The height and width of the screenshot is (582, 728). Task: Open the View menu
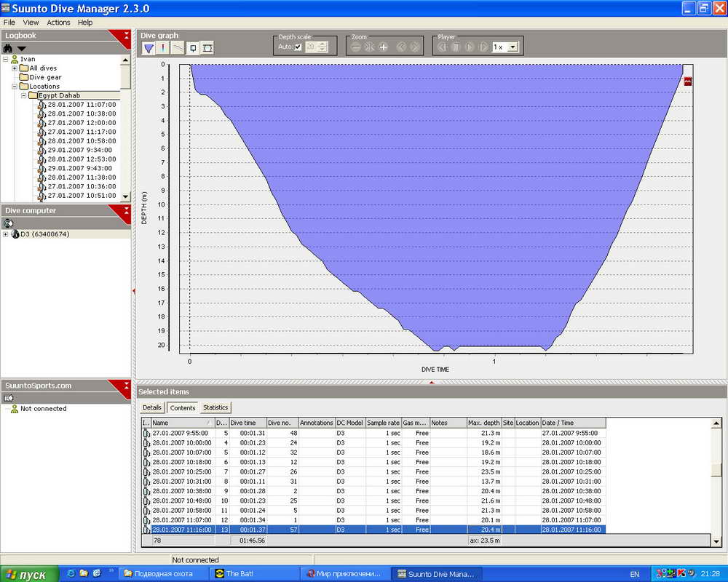click(x=31, y=23)
